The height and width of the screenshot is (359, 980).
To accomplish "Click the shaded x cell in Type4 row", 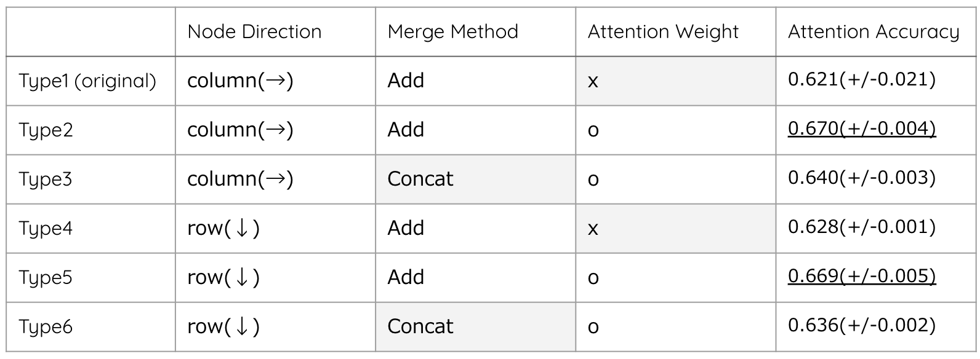I will tap(675, 228).
